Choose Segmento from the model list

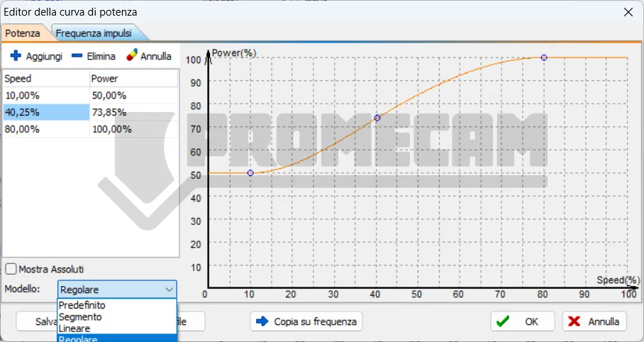tap(81, 317)
